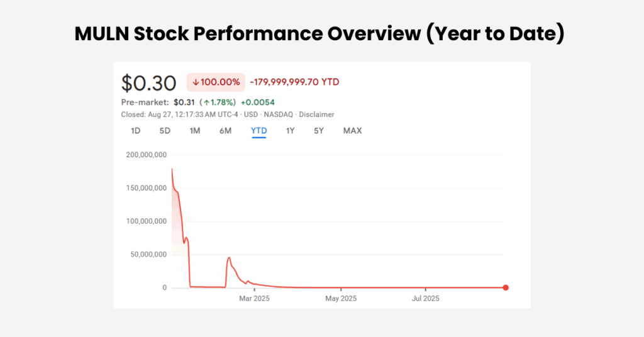Click the MULN Stock Performance Overview heading

pos(319,33)
